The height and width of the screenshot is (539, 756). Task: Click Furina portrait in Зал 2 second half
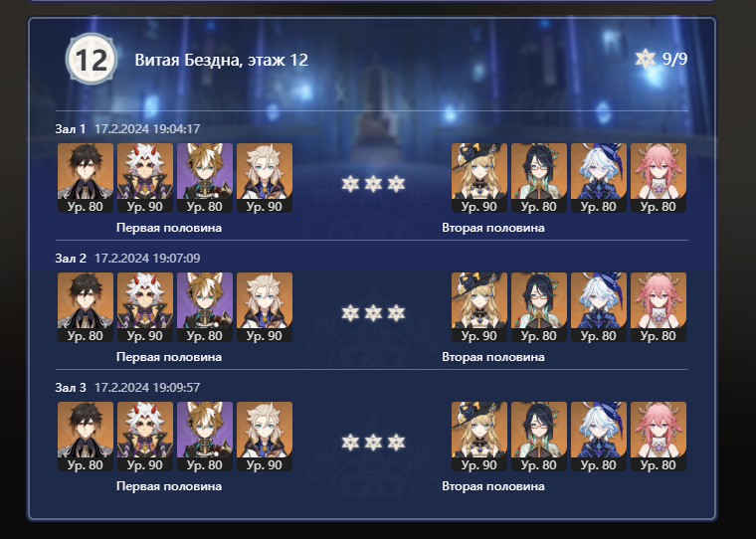click(599, 306)
